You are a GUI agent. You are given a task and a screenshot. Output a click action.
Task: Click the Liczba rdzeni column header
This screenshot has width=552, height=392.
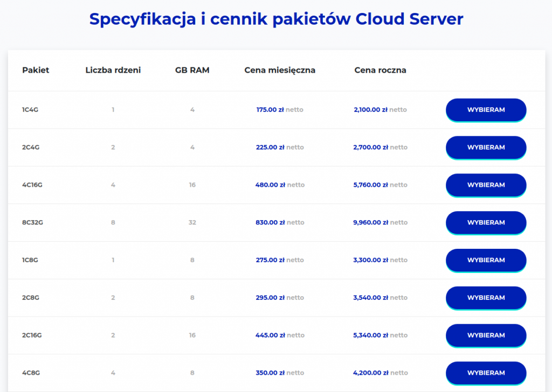113,70
